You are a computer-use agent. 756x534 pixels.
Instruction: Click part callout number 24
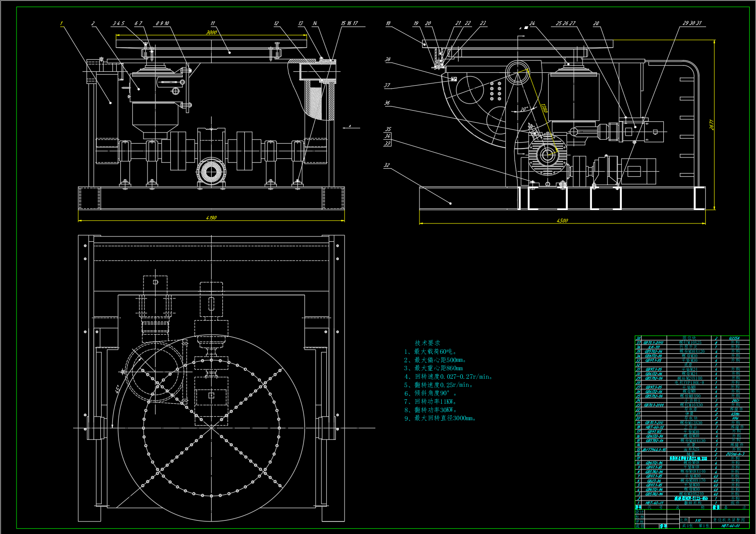point(532,23)
